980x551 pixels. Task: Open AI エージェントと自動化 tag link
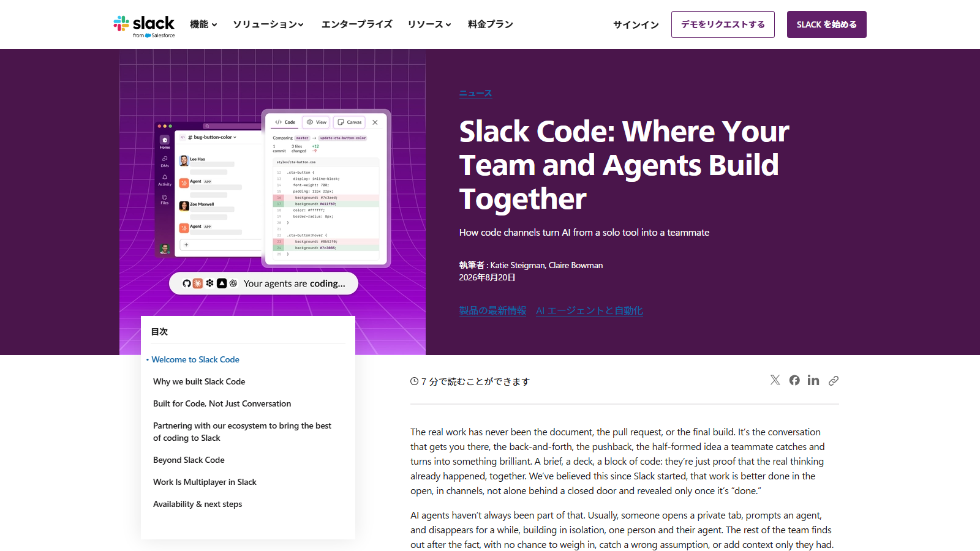[x=589, y=310]
